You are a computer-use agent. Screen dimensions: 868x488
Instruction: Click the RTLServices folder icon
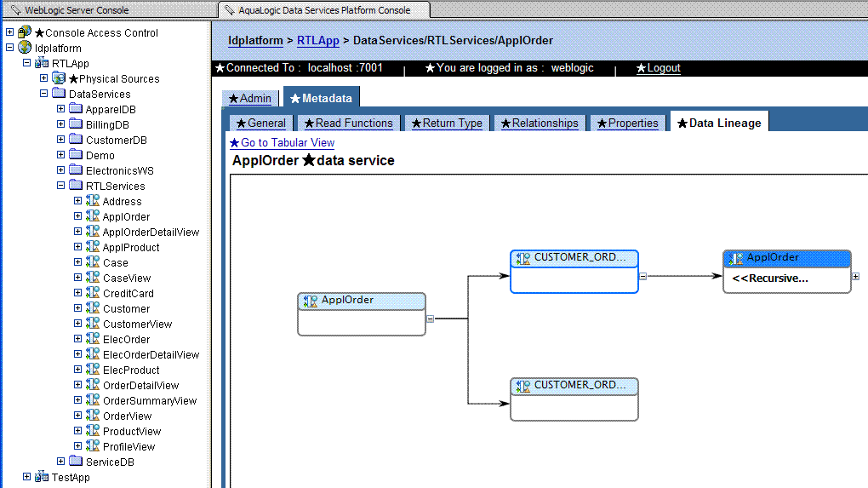pyautogui.click(x=76, y=185)
